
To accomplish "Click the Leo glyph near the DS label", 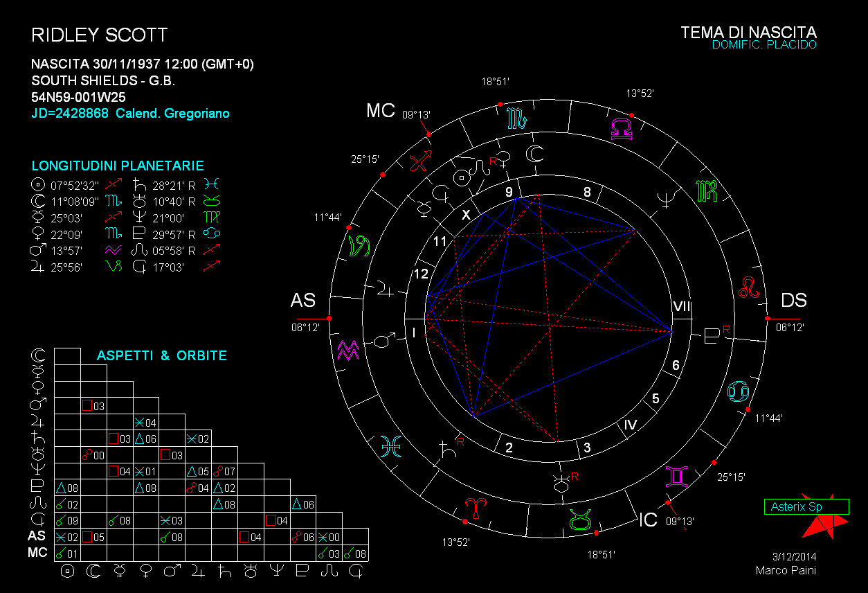I will [x=748, y=286].
